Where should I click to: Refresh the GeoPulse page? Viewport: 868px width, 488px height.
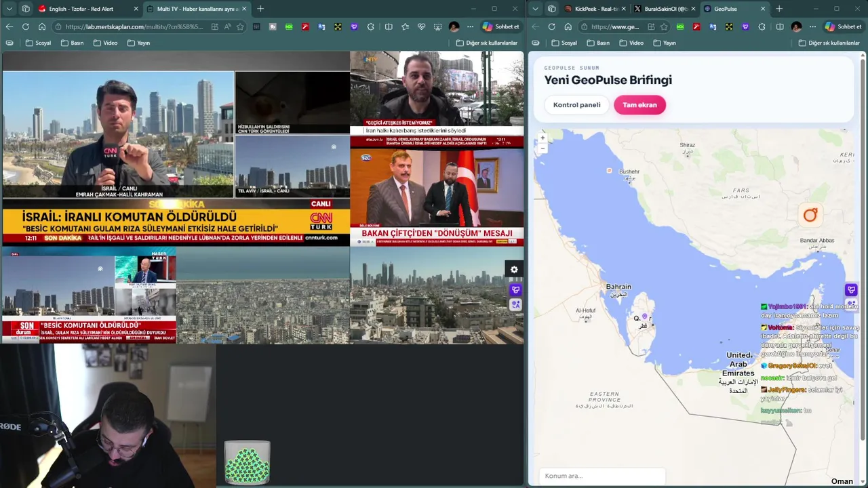click(551, 26)
